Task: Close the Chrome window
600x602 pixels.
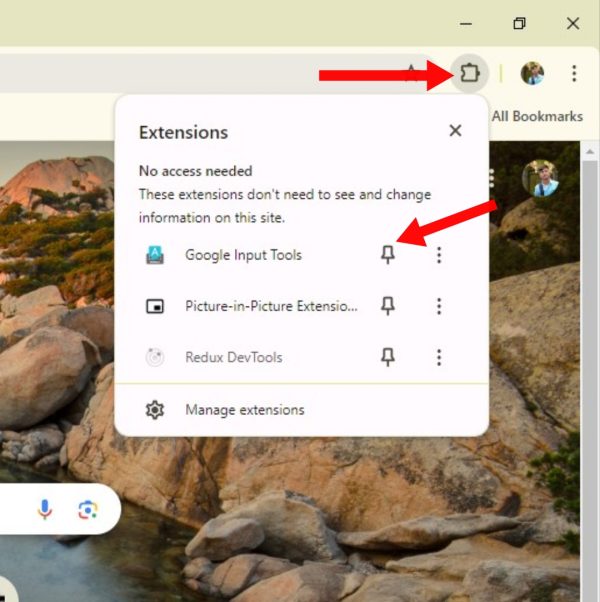Action: pos(573,23)
